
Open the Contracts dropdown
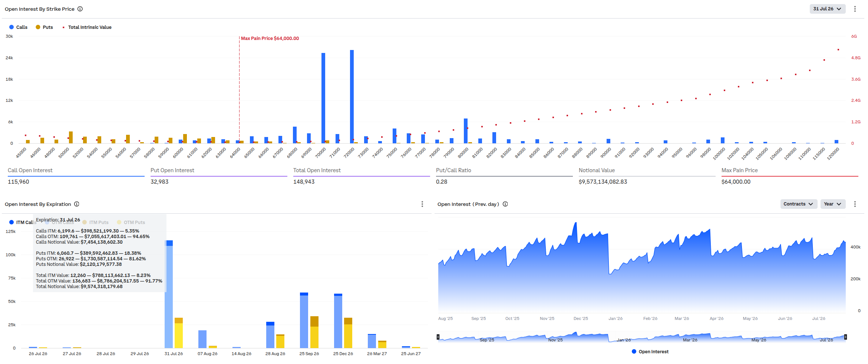point(799,204)
